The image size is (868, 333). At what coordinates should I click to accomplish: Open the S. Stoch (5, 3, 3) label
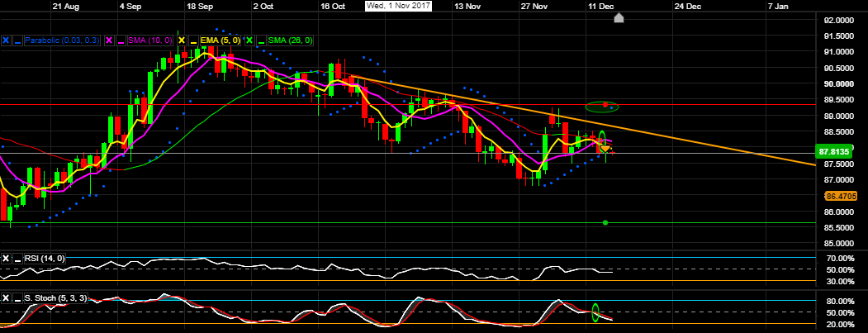pos(55,298)
